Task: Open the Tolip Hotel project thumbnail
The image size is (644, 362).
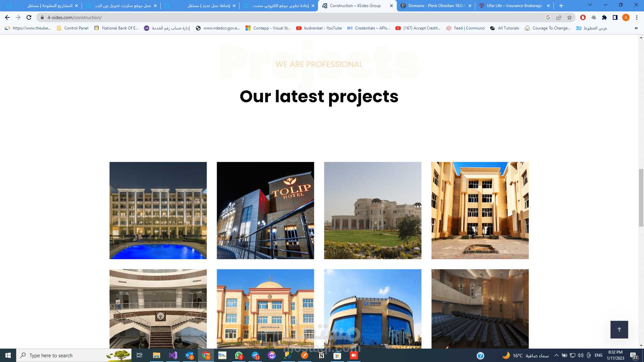Action: coord(265,210)
